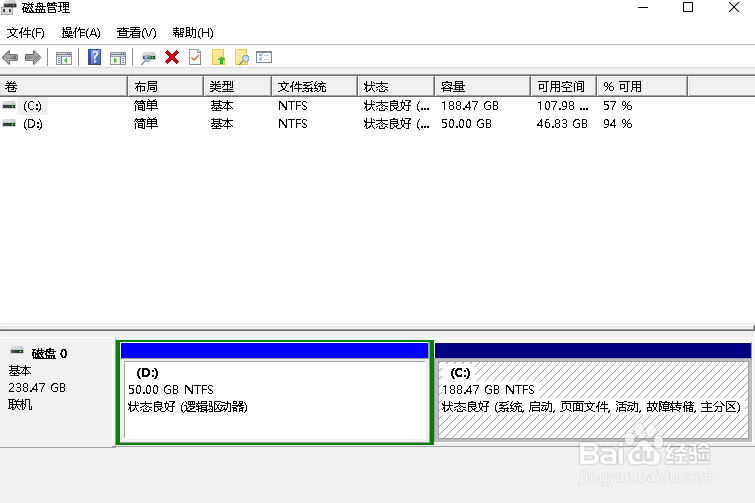The height and width of the screenshot is (503, 755).
Task: Show or hide the console tree icon
Action: tap(64, 58)
